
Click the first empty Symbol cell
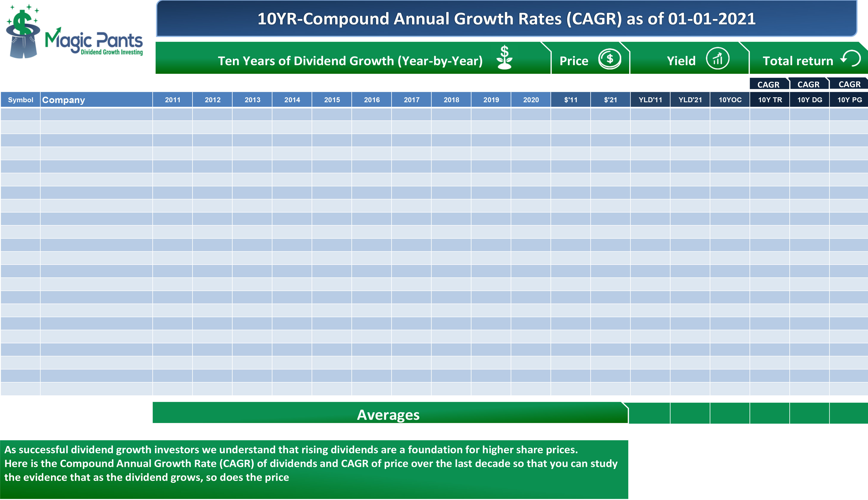20,114
